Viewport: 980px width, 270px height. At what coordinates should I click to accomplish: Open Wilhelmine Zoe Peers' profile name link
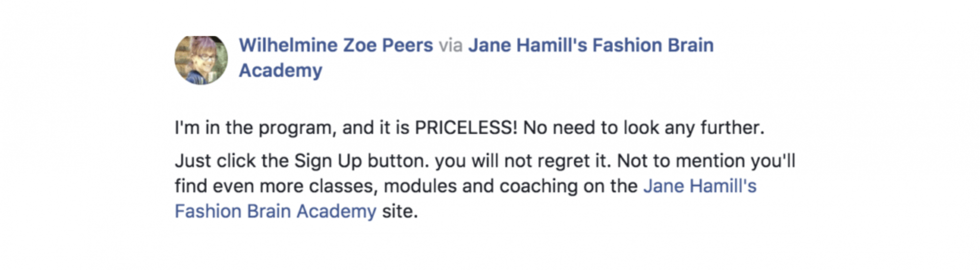[336, 45]
